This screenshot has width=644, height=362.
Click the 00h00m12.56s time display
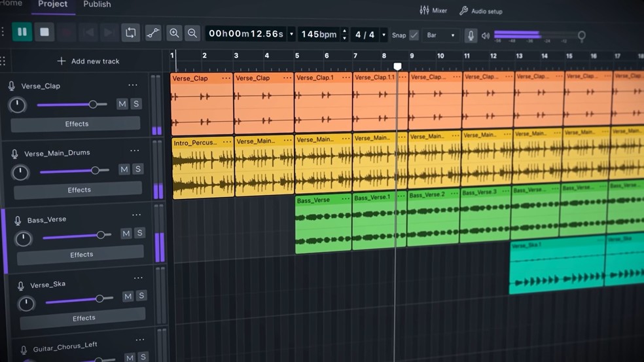point(246,33)
